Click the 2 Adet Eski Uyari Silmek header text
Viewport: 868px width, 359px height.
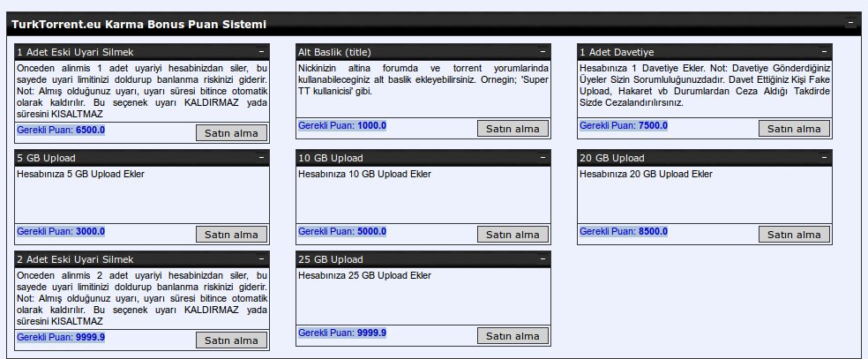click(75, 259)
